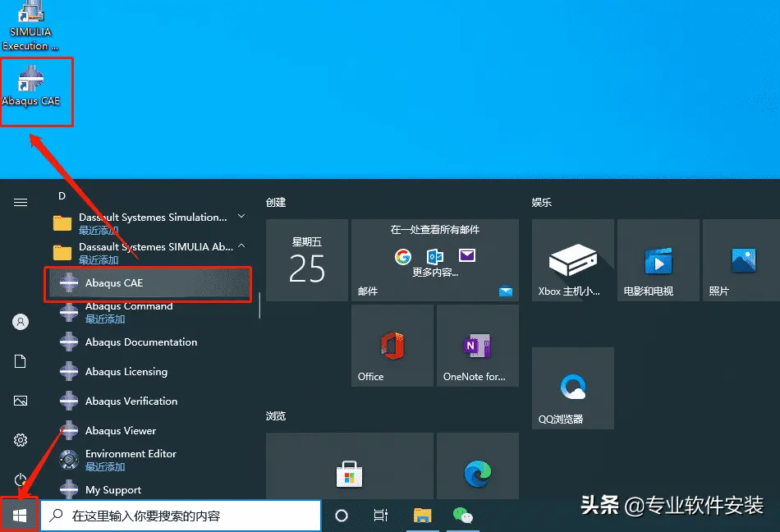Open the 电影和电视 tile
Screen dimensions: 780x532
tap(658, 260)
